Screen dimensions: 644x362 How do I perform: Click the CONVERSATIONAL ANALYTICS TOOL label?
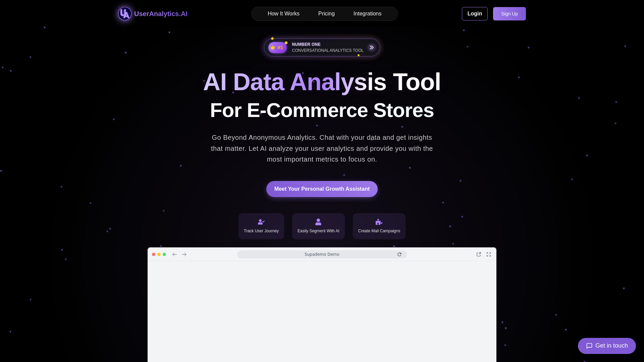click(x=328, y=50)
